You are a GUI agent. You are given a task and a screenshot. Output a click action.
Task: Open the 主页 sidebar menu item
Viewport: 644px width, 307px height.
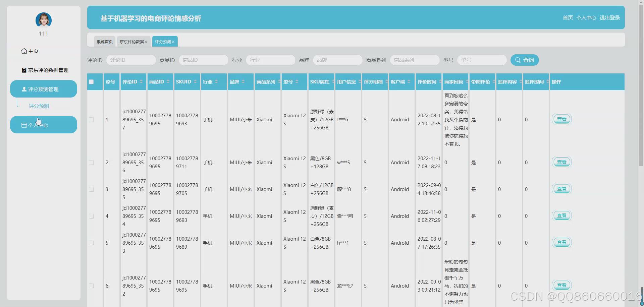click(x=30, y=51)
